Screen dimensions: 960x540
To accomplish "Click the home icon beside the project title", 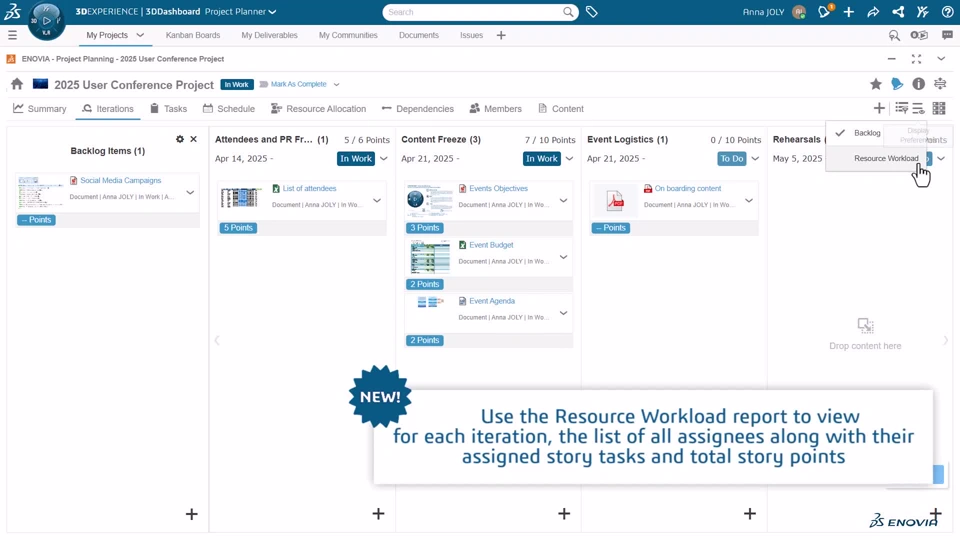I will pos(17,84).
